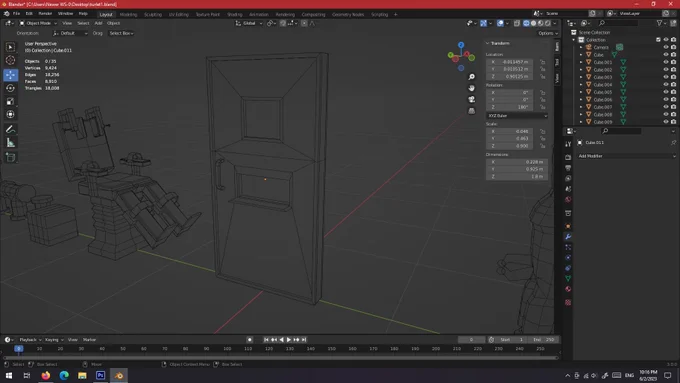The image size is (680, 383).
Task: Toggle visibility of the Camera object
Action: coord(666,47)
